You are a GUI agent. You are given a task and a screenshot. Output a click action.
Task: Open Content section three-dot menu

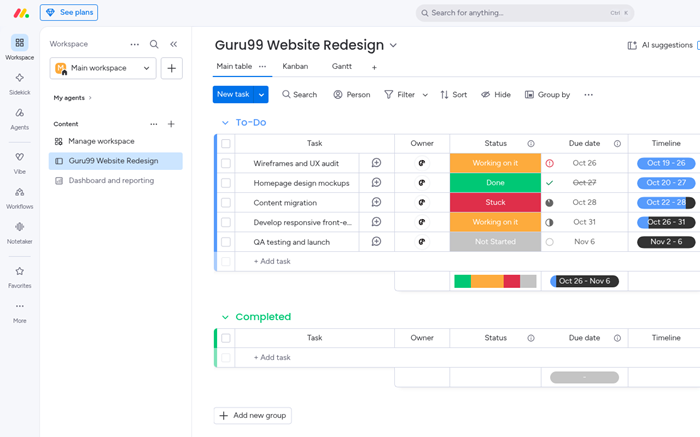click(154, 124)
